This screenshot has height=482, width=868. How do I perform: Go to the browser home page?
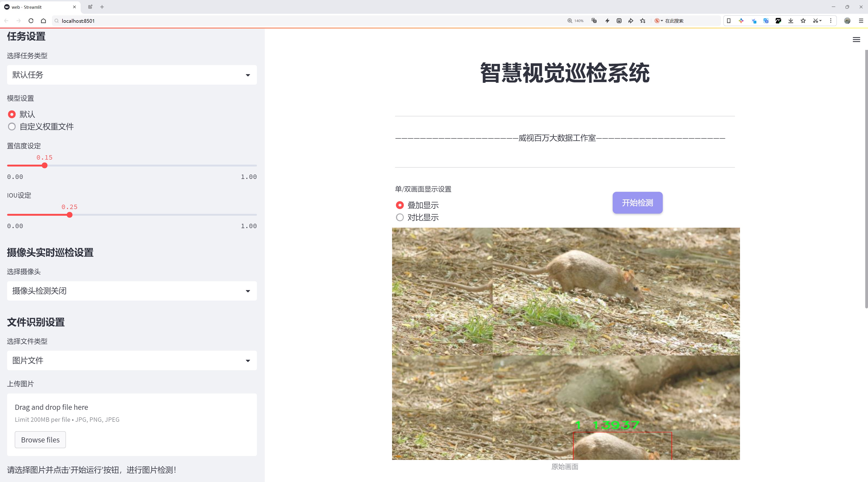[43, 21]
